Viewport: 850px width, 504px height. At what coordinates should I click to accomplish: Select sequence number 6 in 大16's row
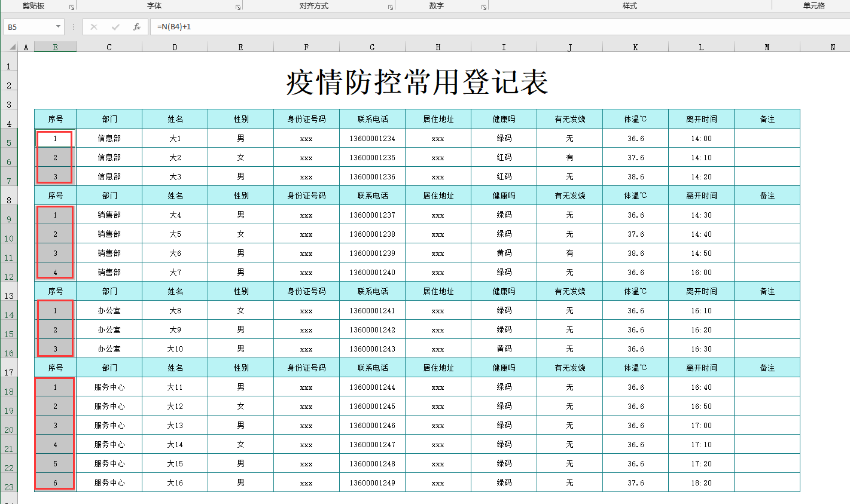(x=55, y=482)
